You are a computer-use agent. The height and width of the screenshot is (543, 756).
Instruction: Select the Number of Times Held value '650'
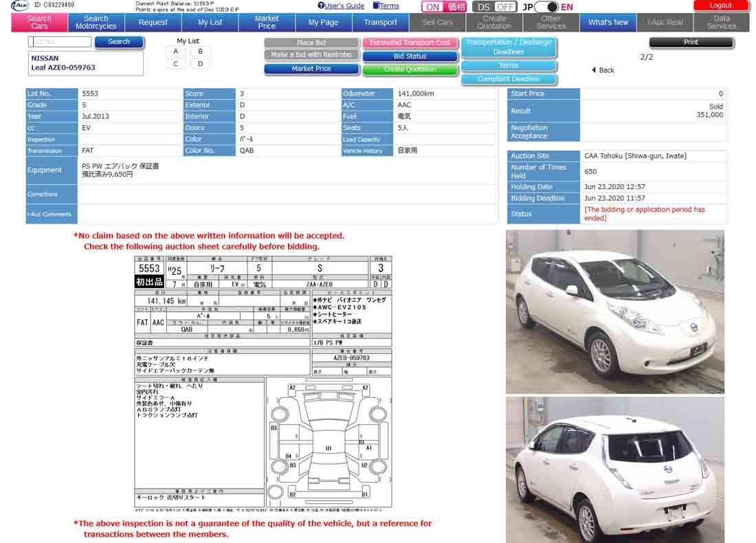(590, 172)
